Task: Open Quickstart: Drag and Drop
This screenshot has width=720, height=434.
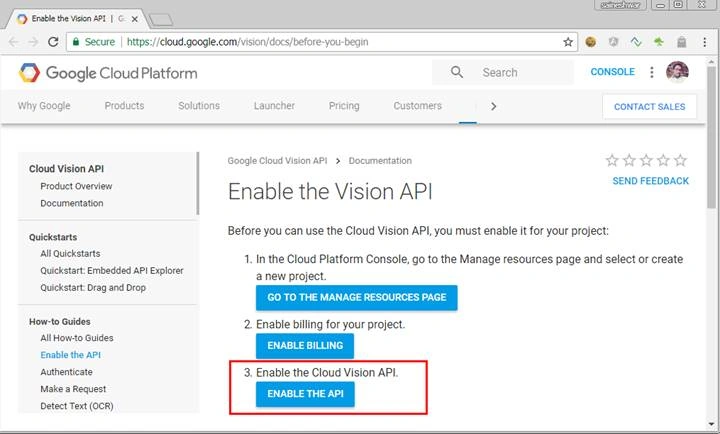Action: click(x=93, y=287)
